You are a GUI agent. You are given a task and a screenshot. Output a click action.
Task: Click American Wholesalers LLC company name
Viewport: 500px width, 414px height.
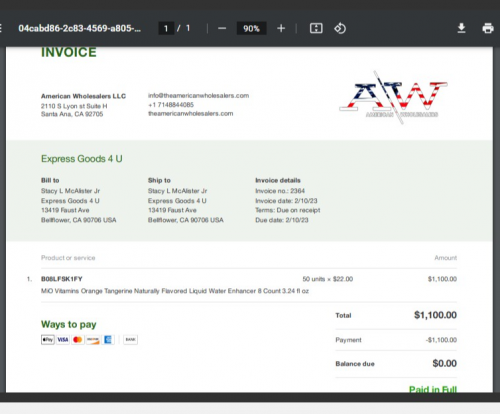pos(83,96)
